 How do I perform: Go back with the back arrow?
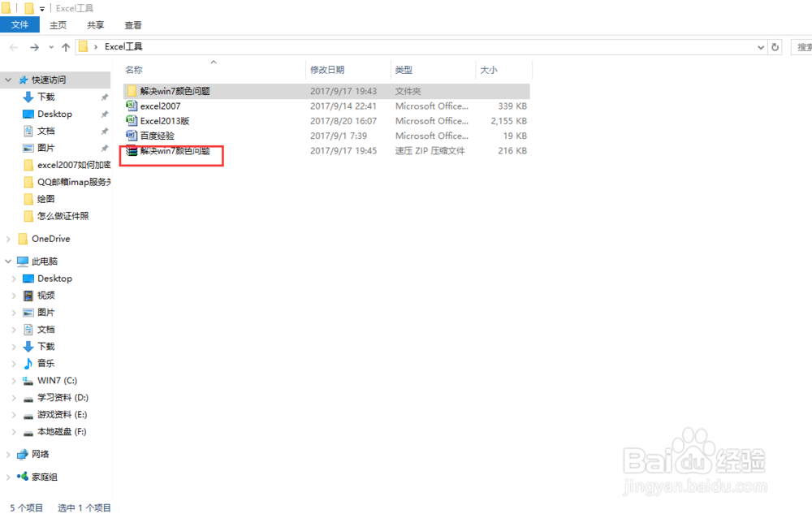14,47
